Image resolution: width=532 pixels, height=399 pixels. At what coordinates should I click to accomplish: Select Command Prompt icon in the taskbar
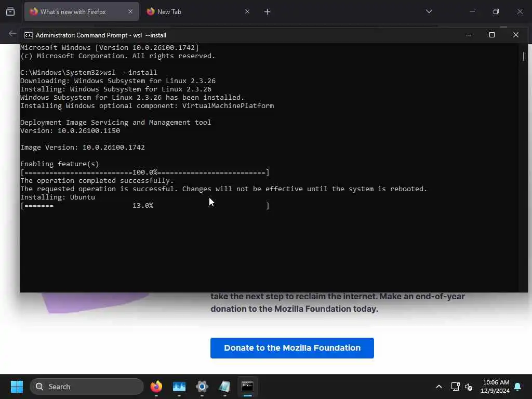tap(247, 387)
